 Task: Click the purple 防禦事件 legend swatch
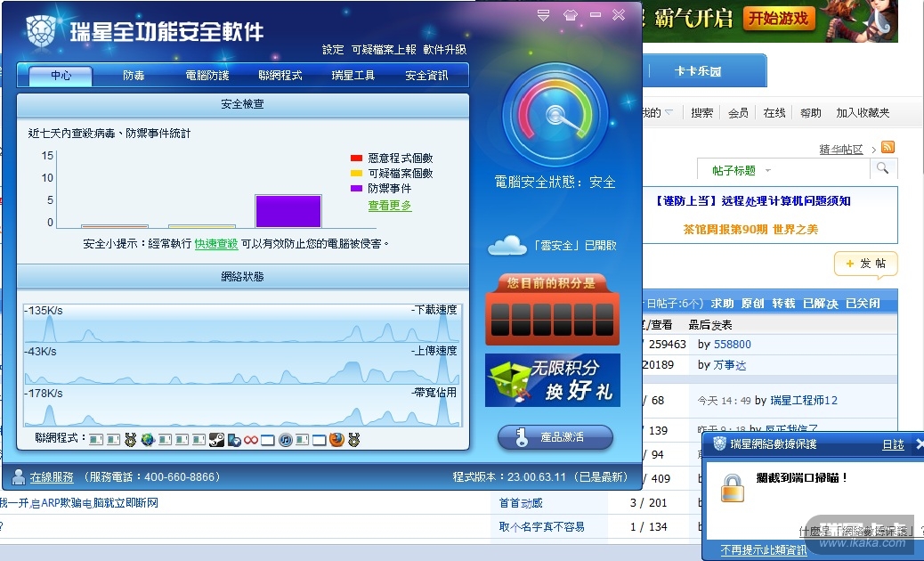tap(357, 189)
